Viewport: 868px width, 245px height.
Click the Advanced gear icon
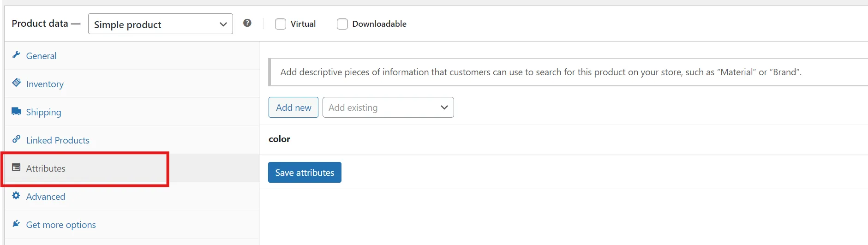point(16,196)
